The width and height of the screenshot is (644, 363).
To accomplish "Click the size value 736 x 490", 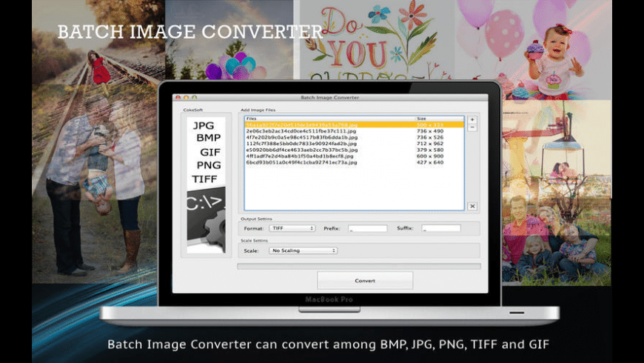I will coord(430,131).
